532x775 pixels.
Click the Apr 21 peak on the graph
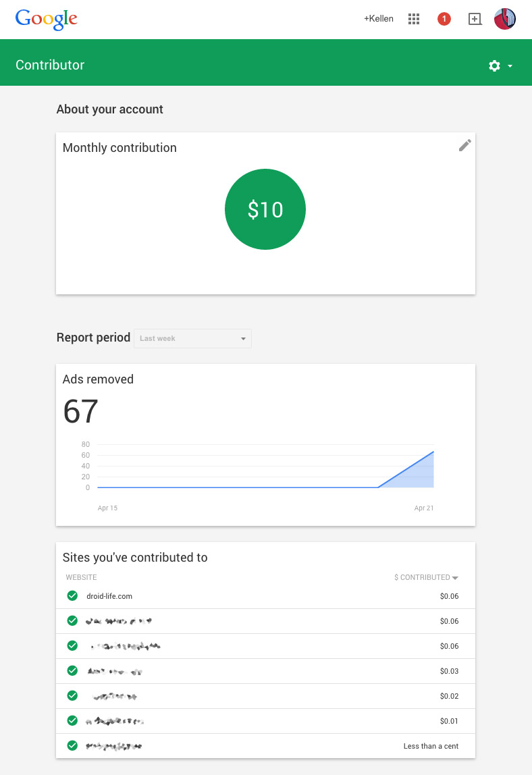[433, 452]
